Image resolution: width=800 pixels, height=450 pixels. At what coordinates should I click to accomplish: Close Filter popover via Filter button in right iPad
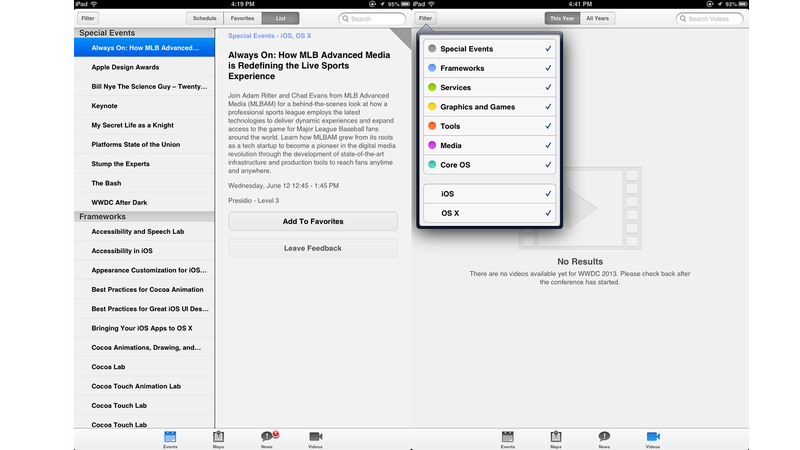point(426,18)
